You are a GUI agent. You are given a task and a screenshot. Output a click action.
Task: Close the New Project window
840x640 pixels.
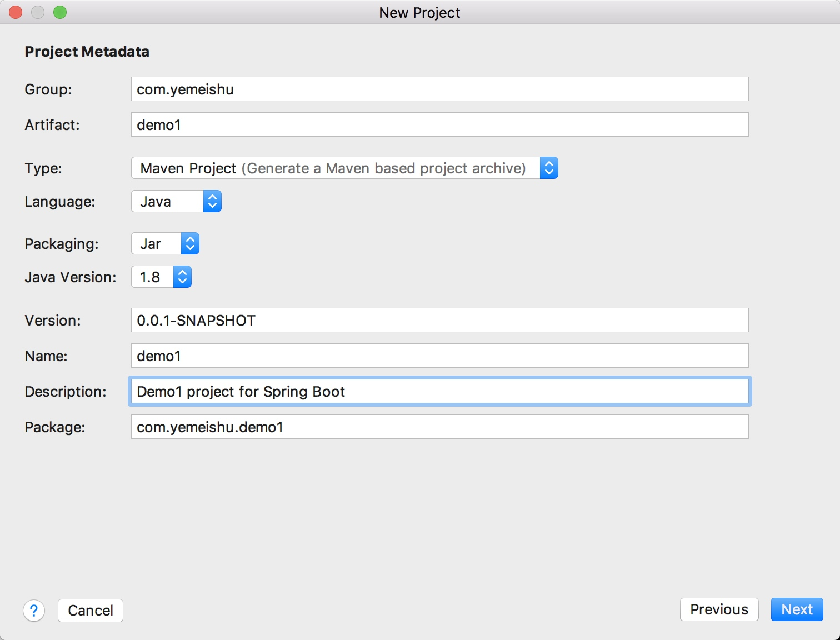(16, 12)
